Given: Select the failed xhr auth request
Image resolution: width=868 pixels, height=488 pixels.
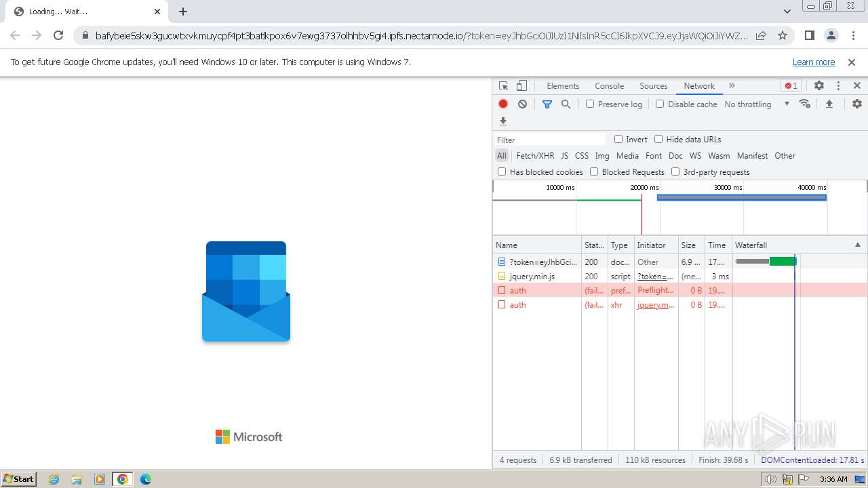Looking at the screenshot, I should click(680, 304).
